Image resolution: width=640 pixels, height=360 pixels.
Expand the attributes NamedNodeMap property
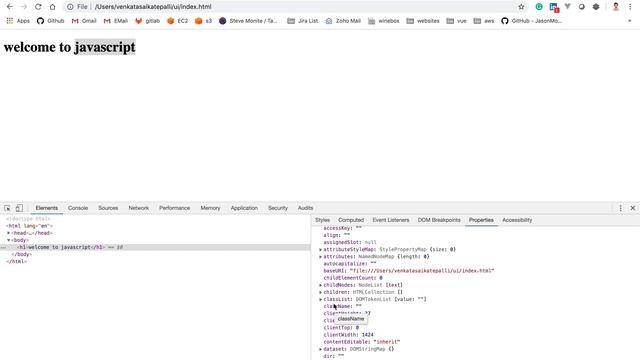tap(320, 257)
